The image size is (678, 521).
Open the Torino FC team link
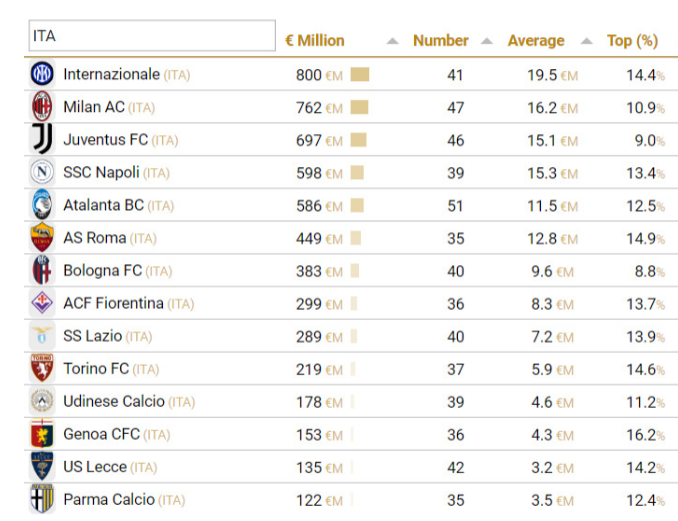[96, 369]
